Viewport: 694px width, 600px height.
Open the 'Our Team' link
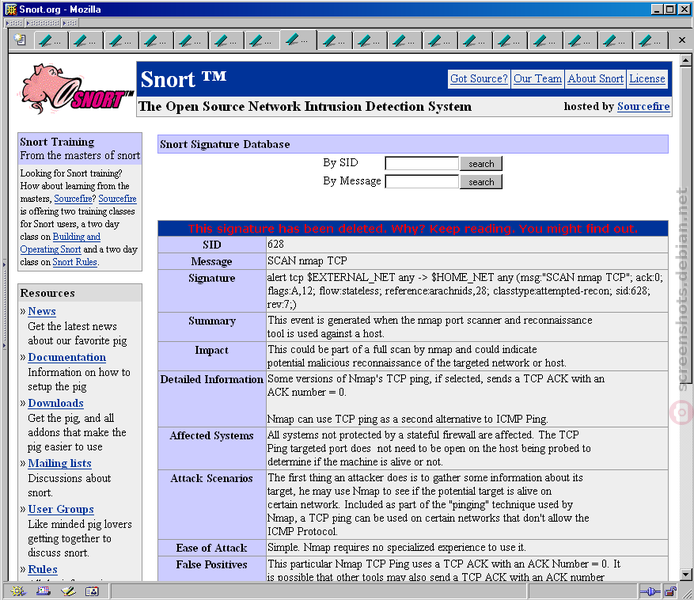[537, 79]
